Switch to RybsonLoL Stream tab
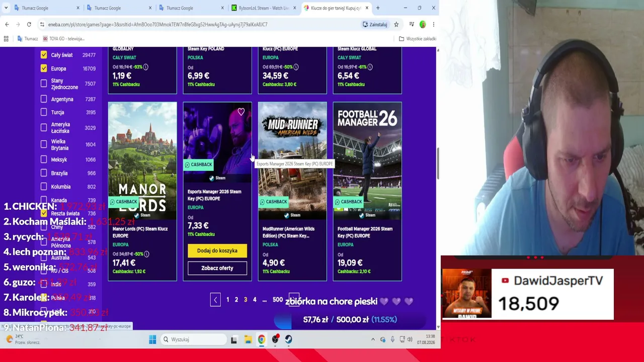 264,8
